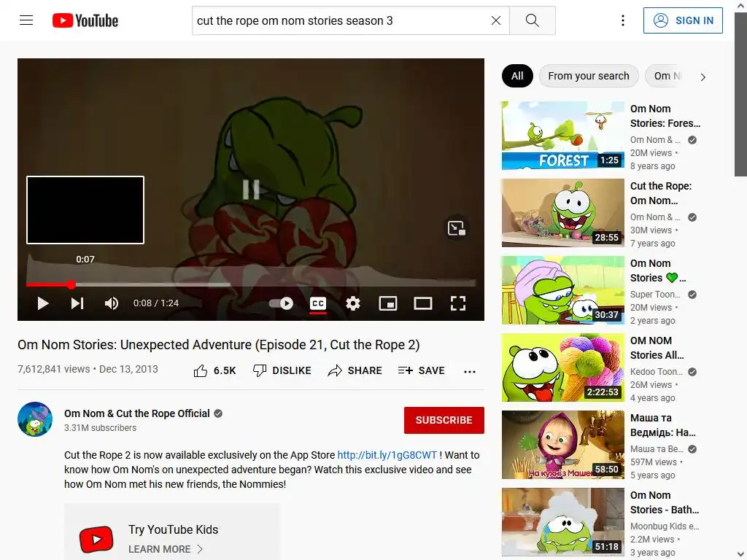
Task: Click title 'OM NOM Stories All...'
Action: point(657,348)
